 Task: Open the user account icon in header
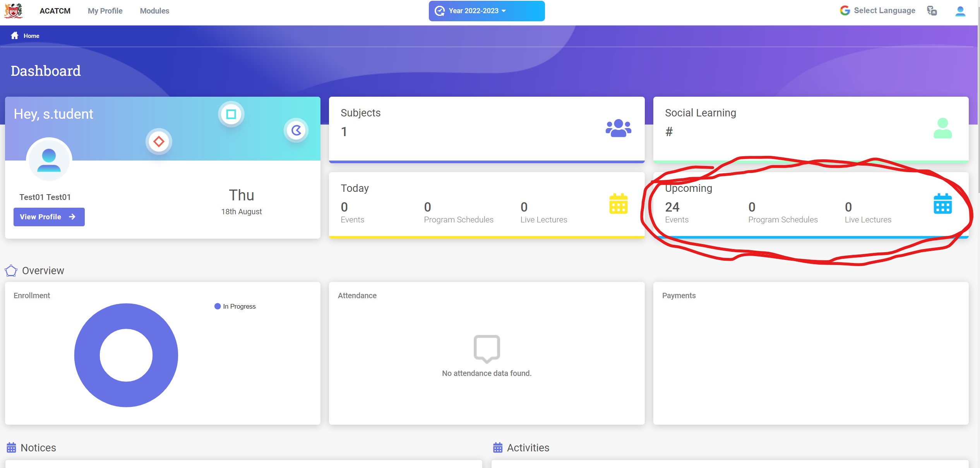[x=960, y=11]
